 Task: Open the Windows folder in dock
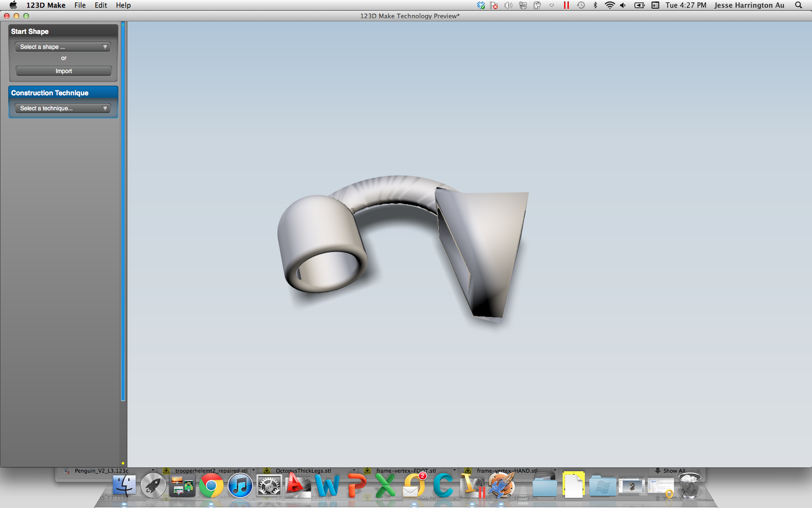point(603,486)
